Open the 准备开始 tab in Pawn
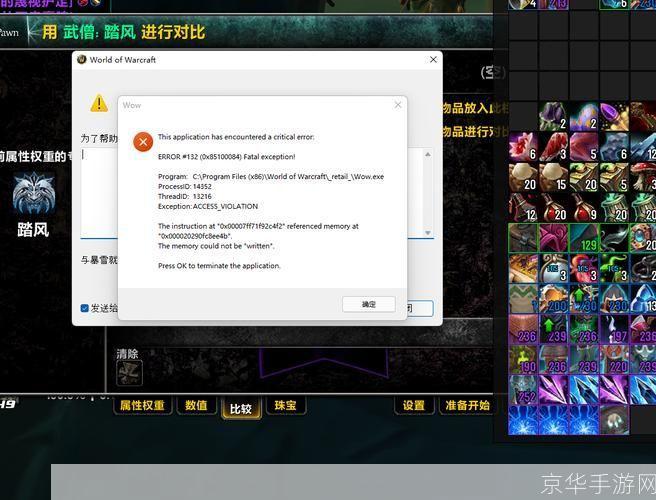Image resolution: width=656 pixels, height=500 pixels. 467,405
